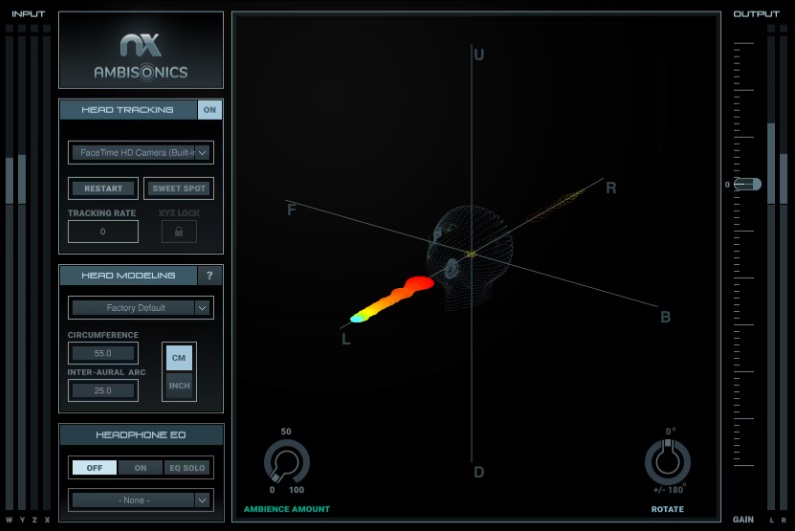Switch Headphone EQ to ON
Screen dimensions: 795x531
(x=140, y=467)
